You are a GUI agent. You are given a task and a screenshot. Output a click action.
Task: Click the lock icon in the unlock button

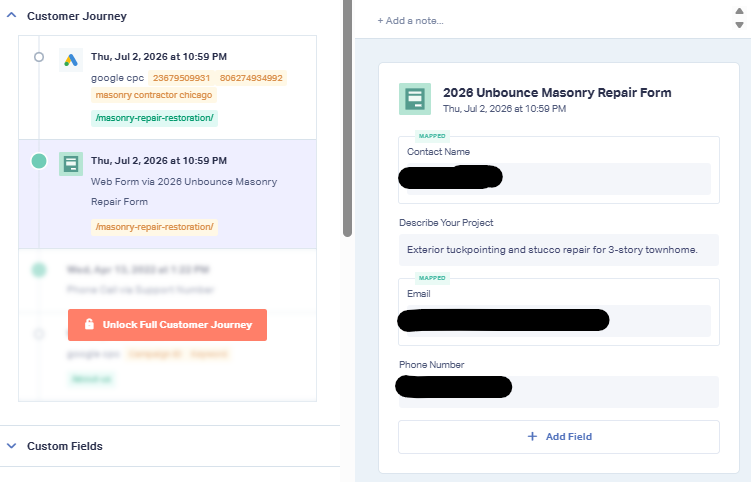click(x=89, y=324)
